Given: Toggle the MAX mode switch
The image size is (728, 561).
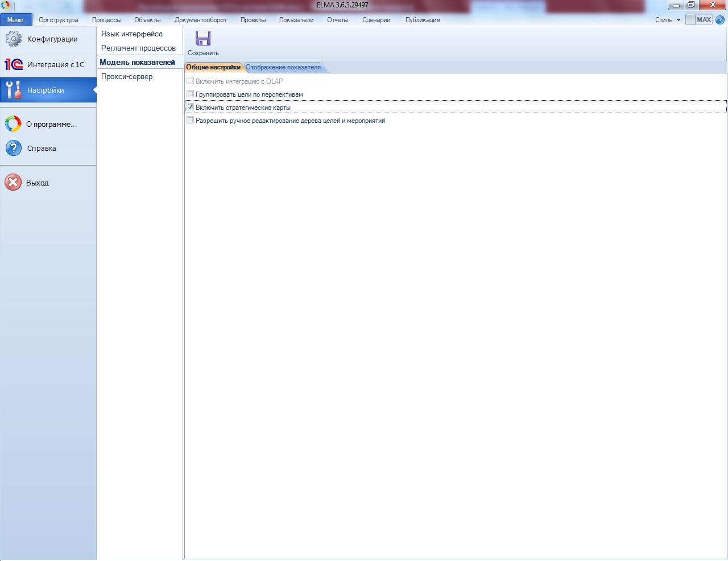Looking at the screenshot, I should [x=698, y=20].
